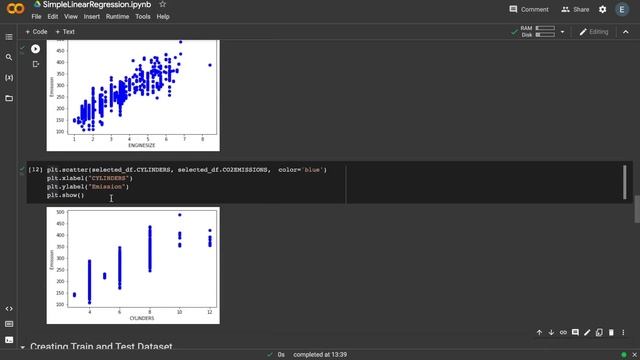
Task: Click the clear output icon below run button
Action: tap(36, 64)
